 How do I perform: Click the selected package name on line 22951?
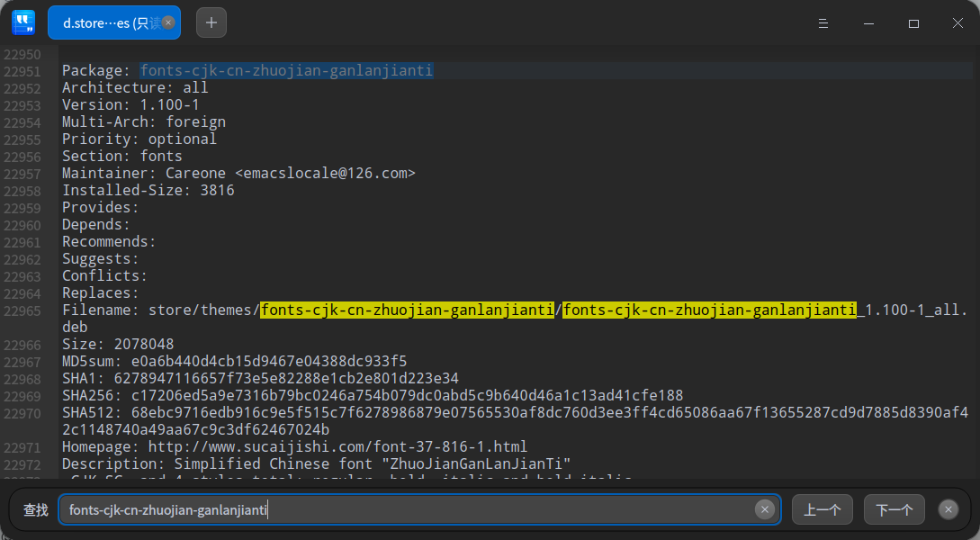tap(286, 70)
